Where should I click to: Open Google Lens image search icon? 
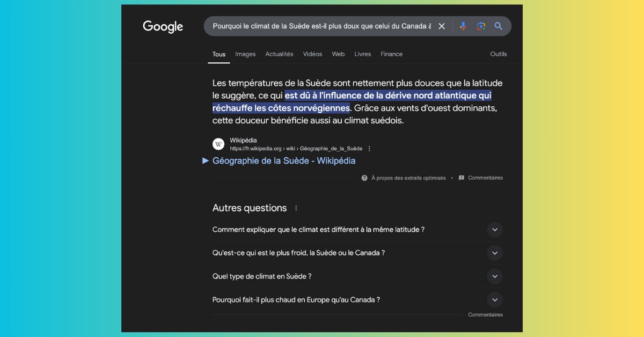[481, 26]
